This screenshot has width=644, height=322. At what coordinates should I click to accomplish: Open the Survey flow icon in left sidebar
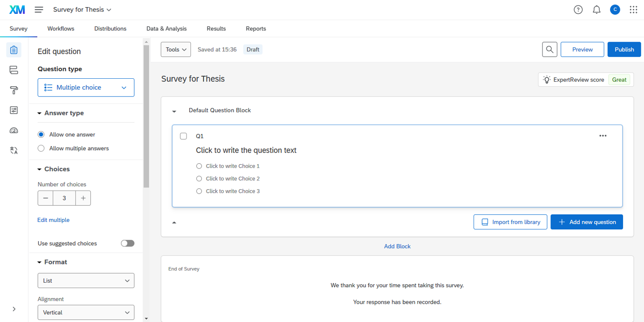pos(14,70)
